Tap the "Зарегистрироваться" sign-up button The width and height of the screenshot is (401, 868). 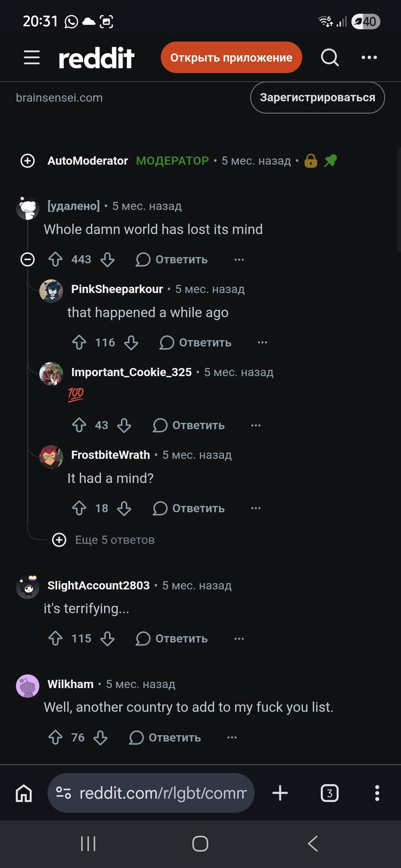tap(317, 98)
